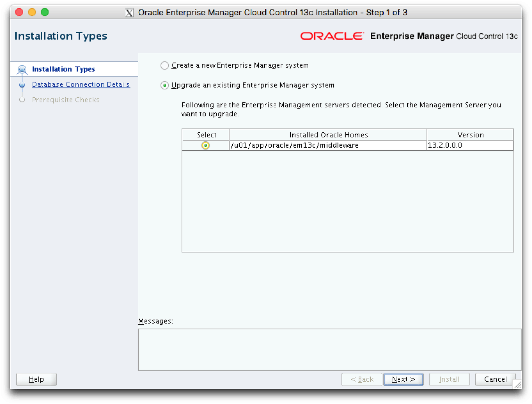Select the middleware Oracle home radio button
The height and width of the screenshot is (404, 532).
pos(205,145)
